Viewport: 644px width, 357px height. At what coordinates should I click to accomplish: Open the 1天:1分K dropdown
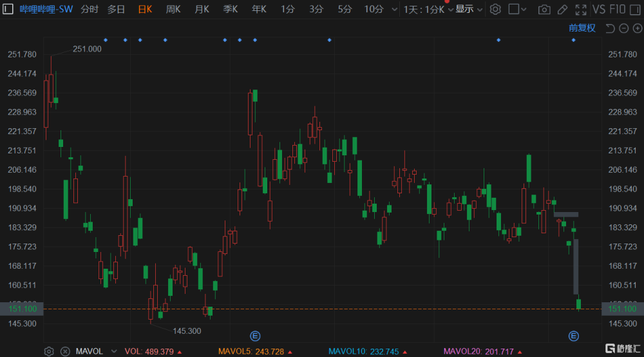tap(428, 10)
